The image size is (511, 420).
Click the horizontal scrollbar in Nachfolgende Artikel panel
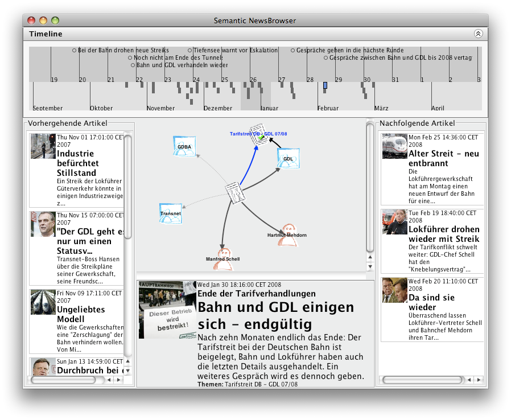[422, 380]
